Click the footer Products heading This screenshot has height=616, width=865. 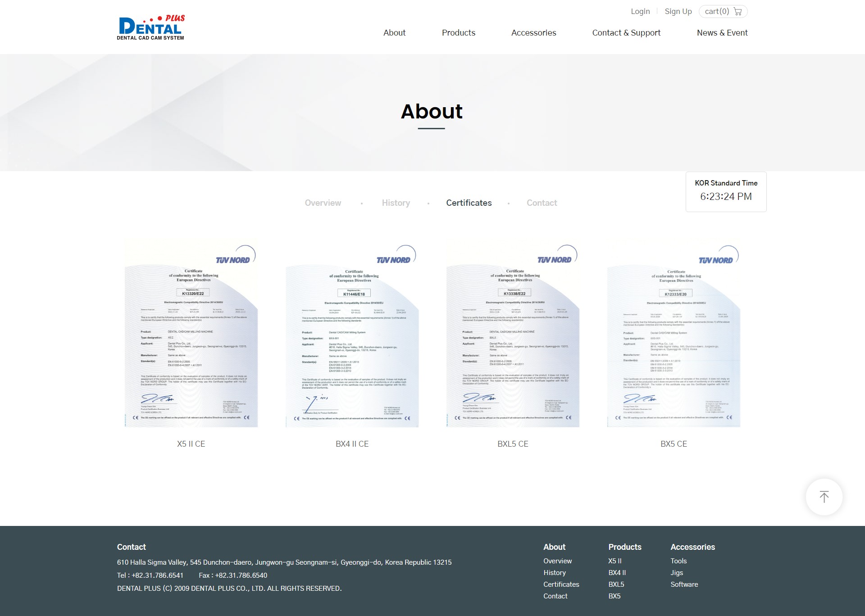point(625,547)
